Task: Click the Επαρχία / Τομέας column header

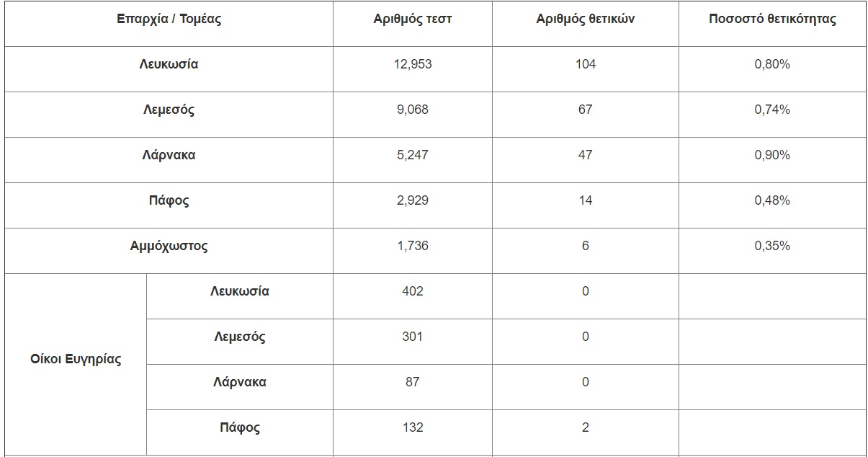Action: coord(169,19)
